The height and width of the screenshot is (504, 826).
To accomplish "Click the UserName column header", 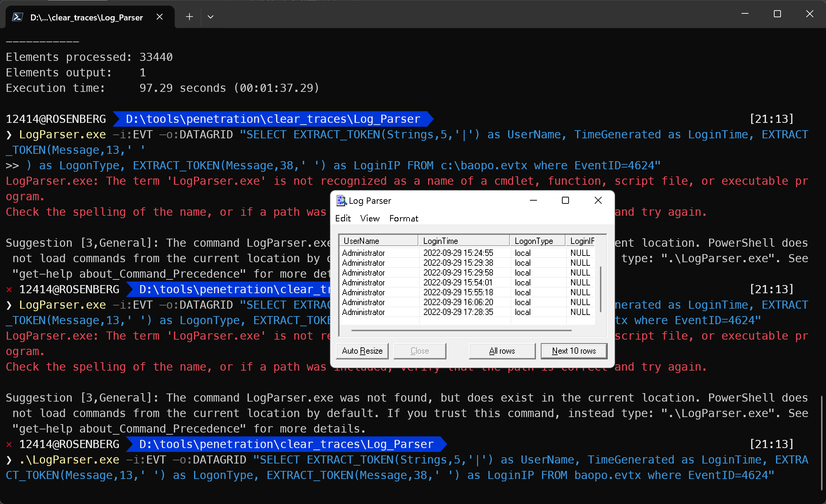I will click(x=378, y=241).
